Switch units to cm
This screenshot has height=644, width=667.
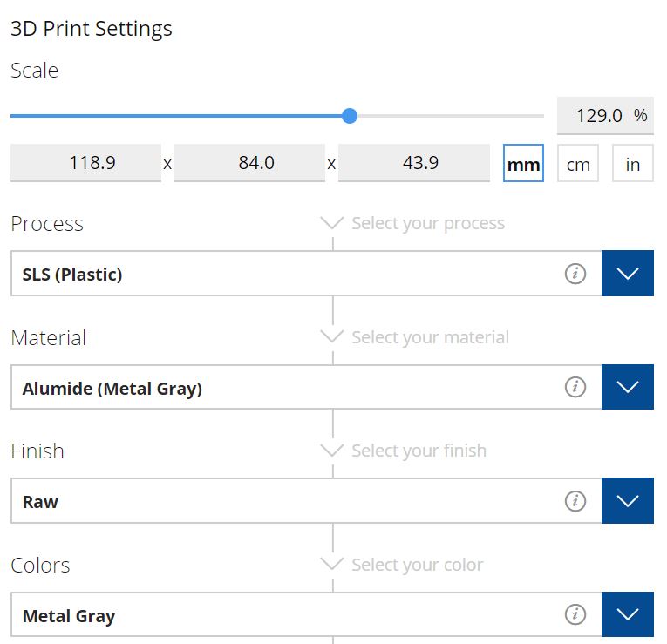578,163
